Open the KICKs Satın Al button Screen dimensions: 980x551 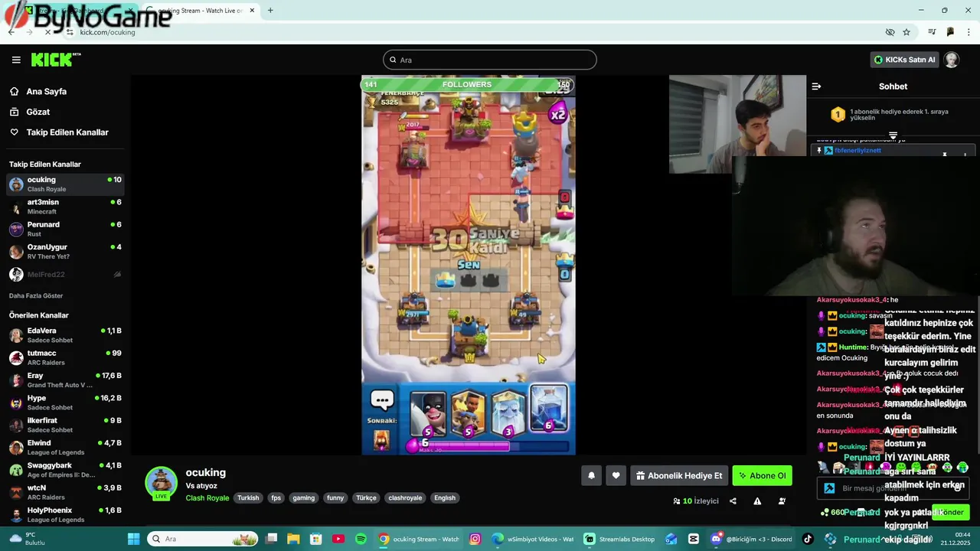pyautogui.click(x=904, y=60)
